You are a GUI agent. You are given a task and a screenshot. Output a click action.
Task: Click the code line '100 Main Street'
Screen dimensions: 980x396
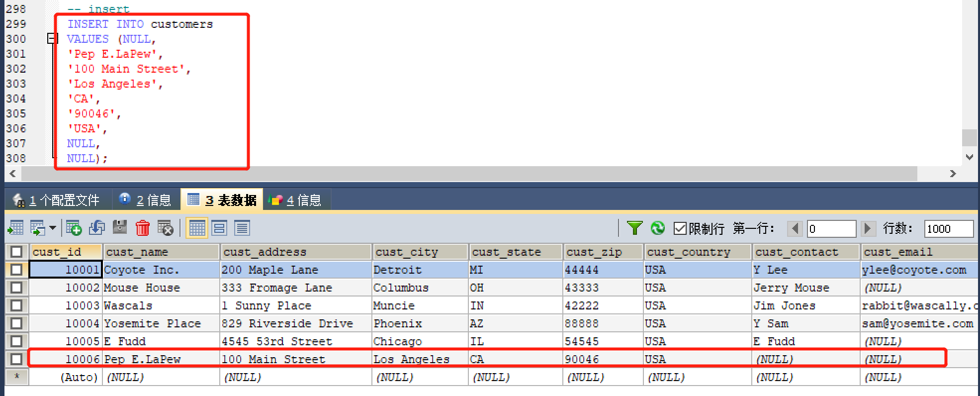129,69
